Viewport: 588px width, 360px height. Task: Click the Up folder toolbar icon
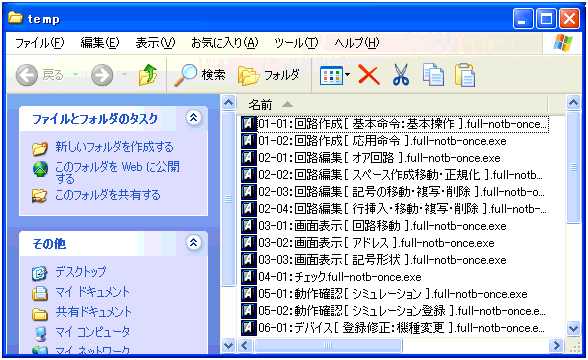pyautogui.click(x=147, y=74)
